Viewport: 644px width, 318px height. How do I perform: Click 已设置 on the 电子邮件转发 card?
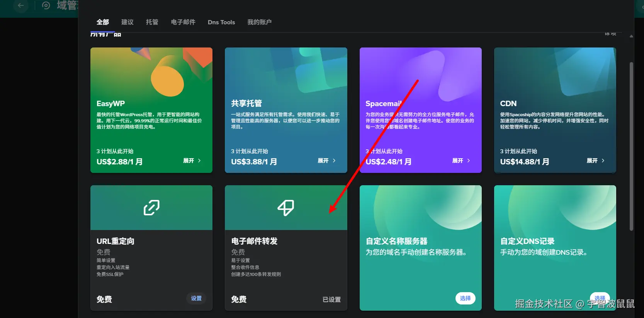pos(331,299)
